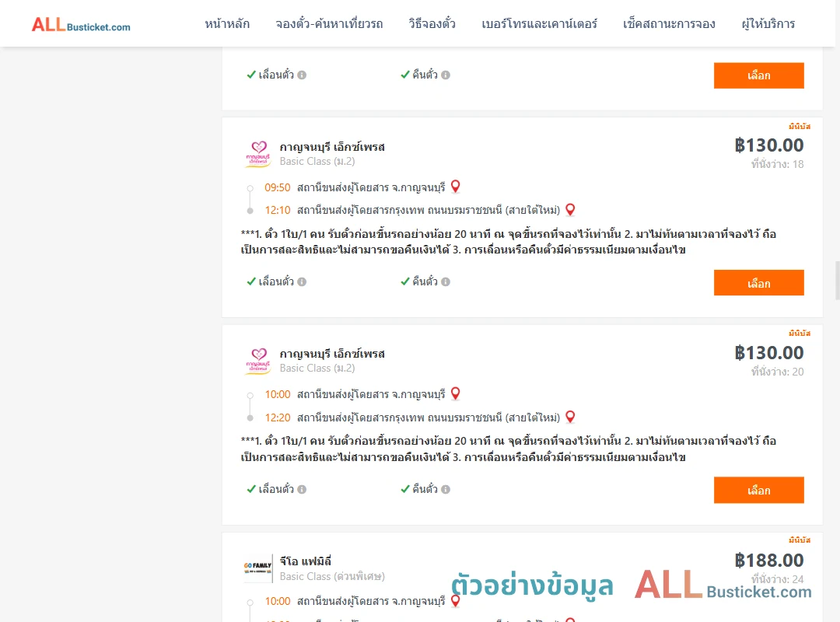Click 12:20 arrival time
This screenshot has width=840, height=622.
[x=278, y=418]
